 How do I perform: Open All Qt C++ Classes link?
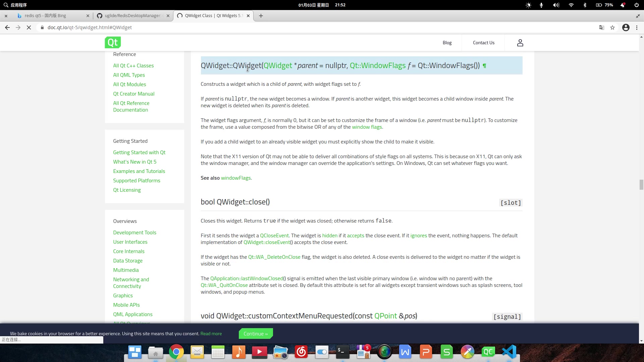(133, 66)
